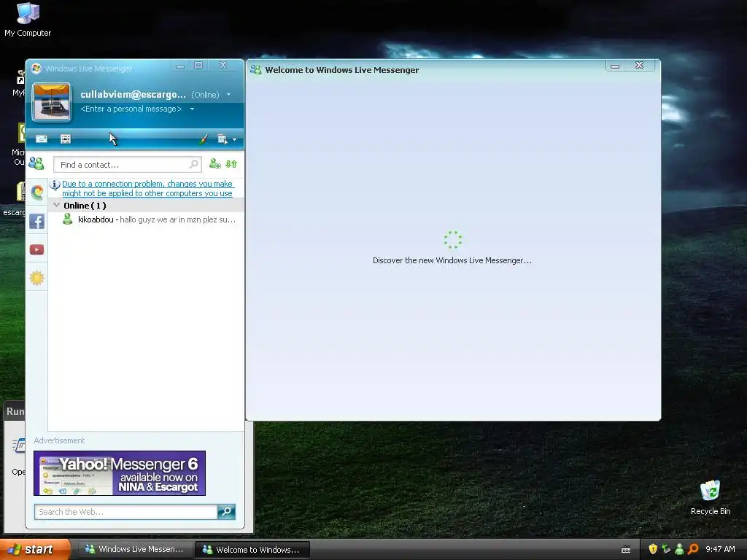Close the Windows Live Messenger main window
Image resolution: width=747 pixels, height=560 pixels.
(x=222, y=65)
